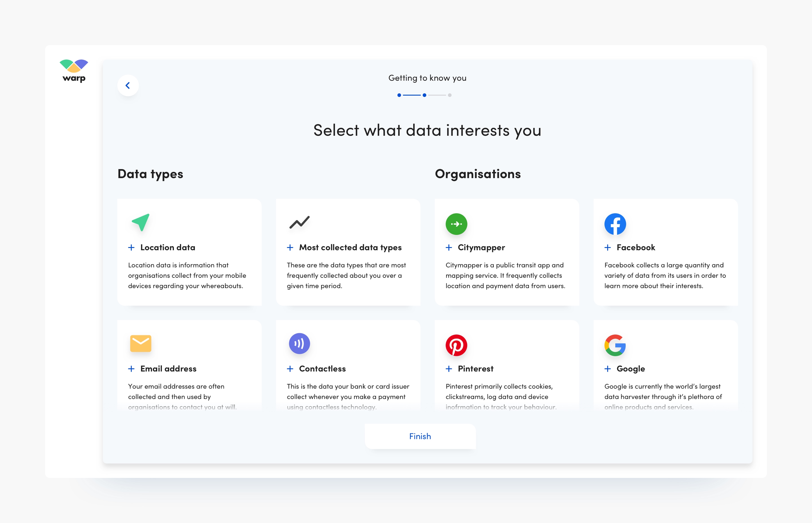Select the 'Location data' card title
Image resolution: width=812 pixels, height=523 pixels.
(x=168, y=248)
